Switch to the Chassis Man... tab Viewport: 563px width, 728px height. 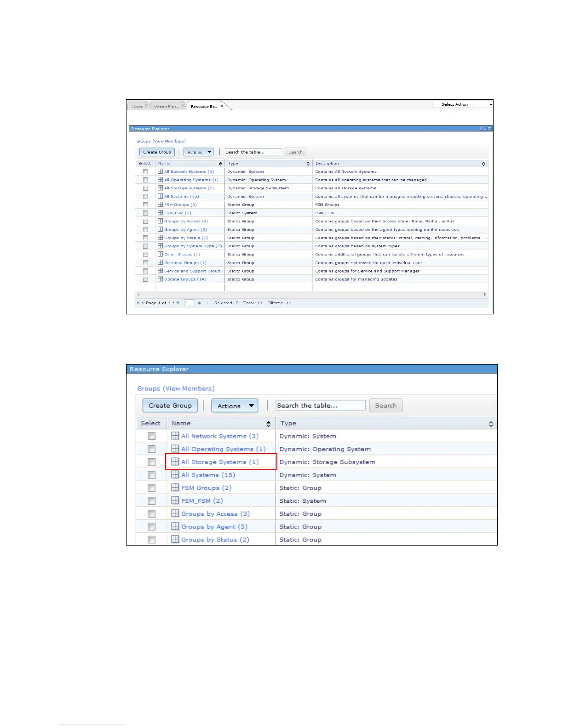pyautogui.click(x=167, y=106)
